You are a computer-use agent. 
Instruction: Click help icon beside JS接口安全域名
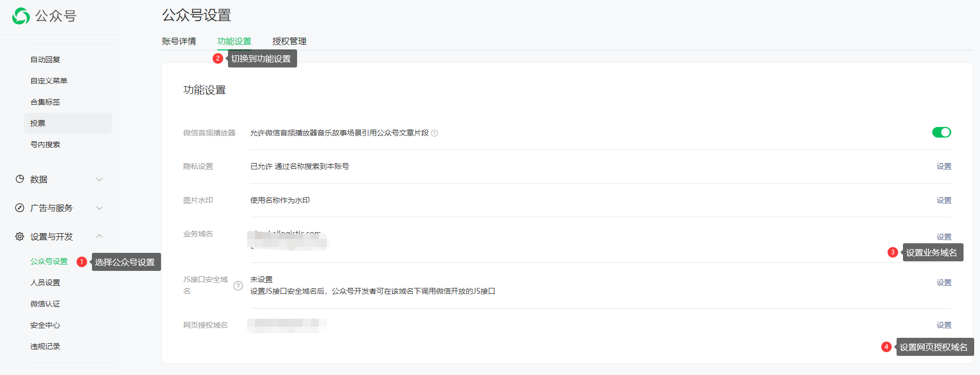pos(238,286)
